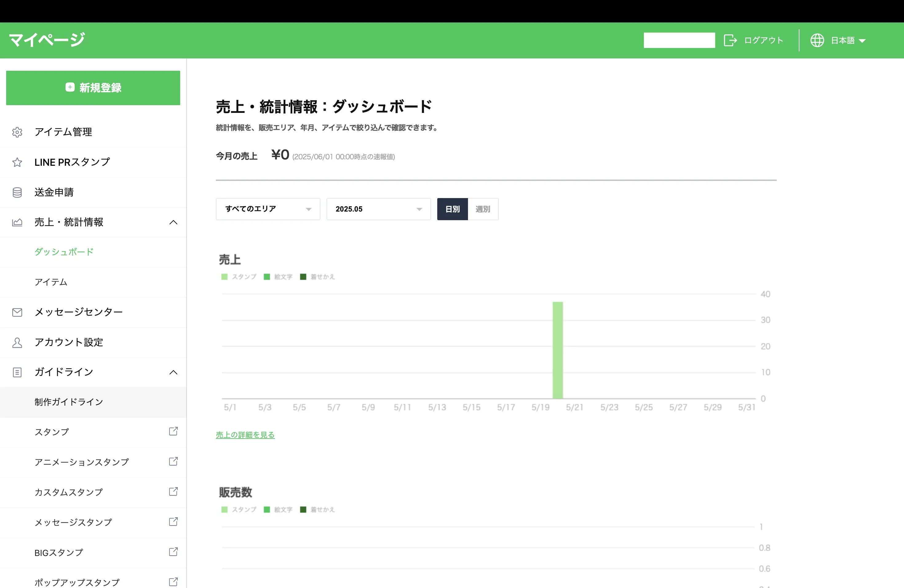
Task: Click the person icon beside アカウント設定
Action: click(x=17, y=342)
